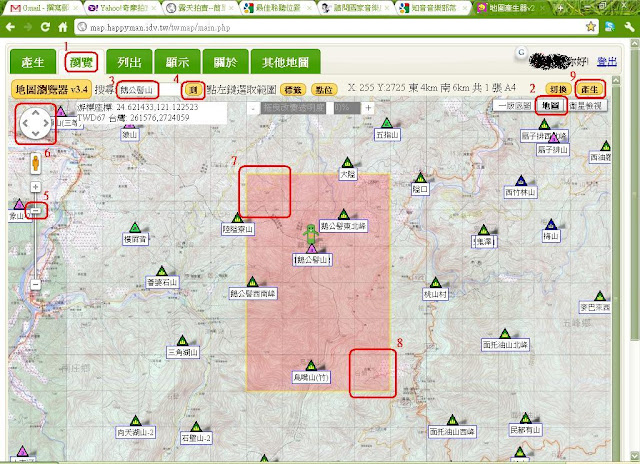
Task: Select the 鵝公髻西南峰 marker
Action: coord(252,281)
